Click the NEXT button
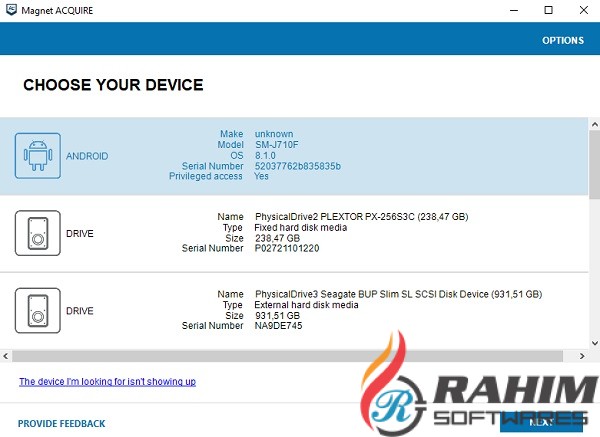The height and width of the screenshot is (437, 600). coord(541,422)
